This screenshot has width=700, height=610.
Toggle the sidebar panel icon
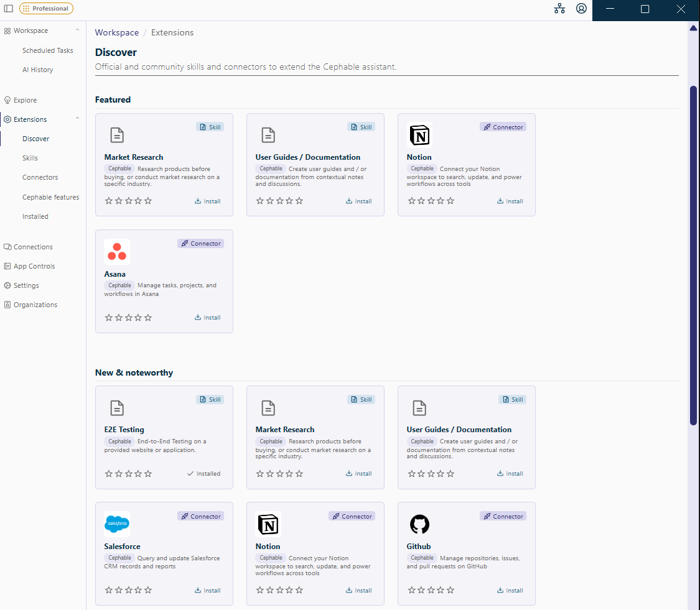(9, 9)
